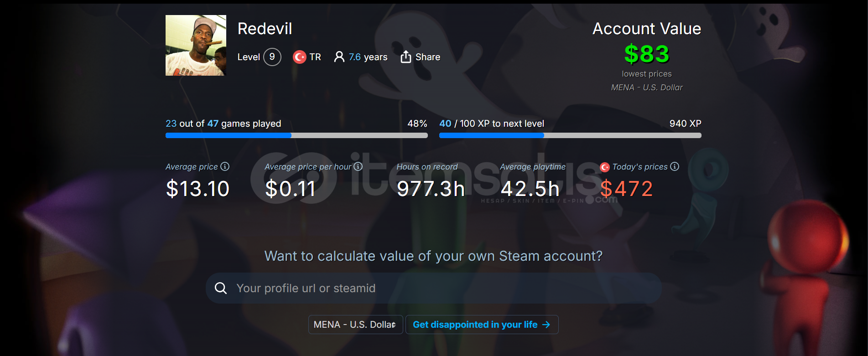Screen dimensions: 868x356
Task: Click the info icon beside Average price per hour
Action: tap(358, 166)
